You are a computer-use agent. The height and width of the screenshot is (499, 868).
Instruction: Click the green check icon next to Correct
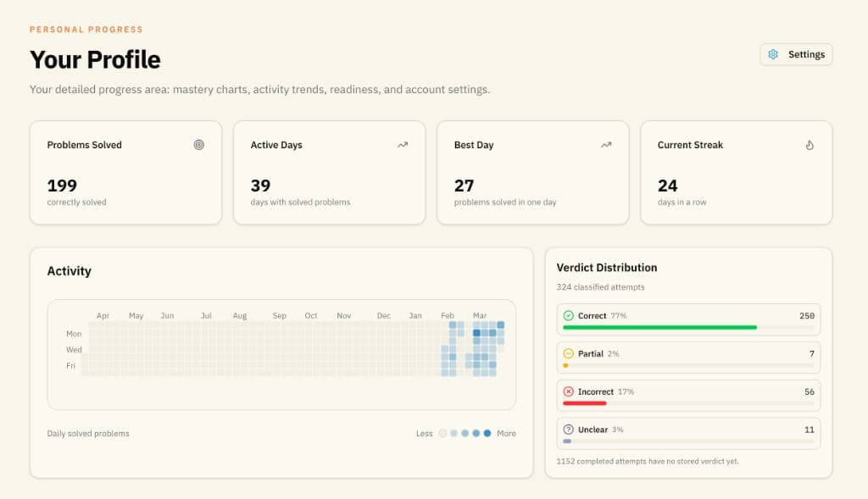566,315
